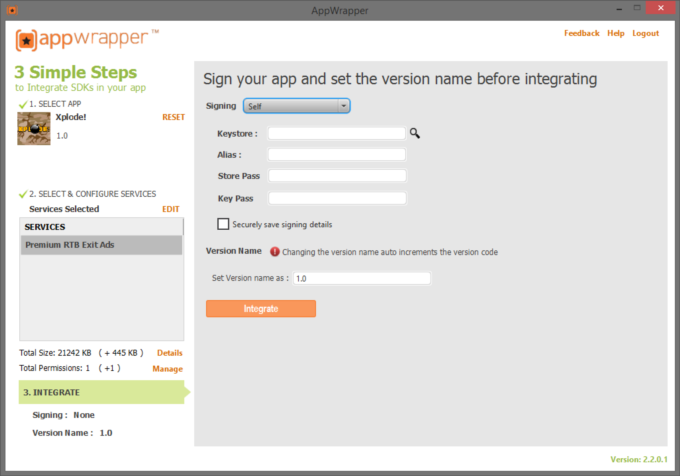Select step 2. SELECT & CONFIGURE SERVICES
The height and width of the screenshot is (476, 680).
point(88,194)
